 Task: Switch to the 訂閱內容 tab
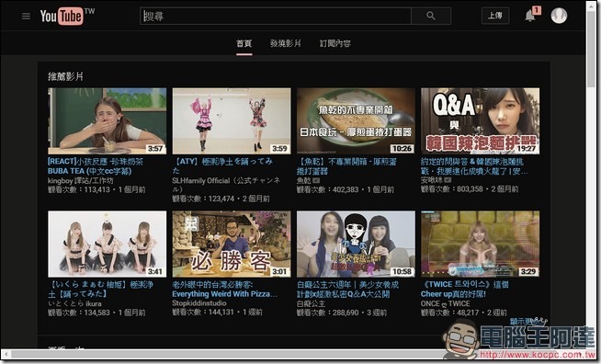[x=335, y=43]
